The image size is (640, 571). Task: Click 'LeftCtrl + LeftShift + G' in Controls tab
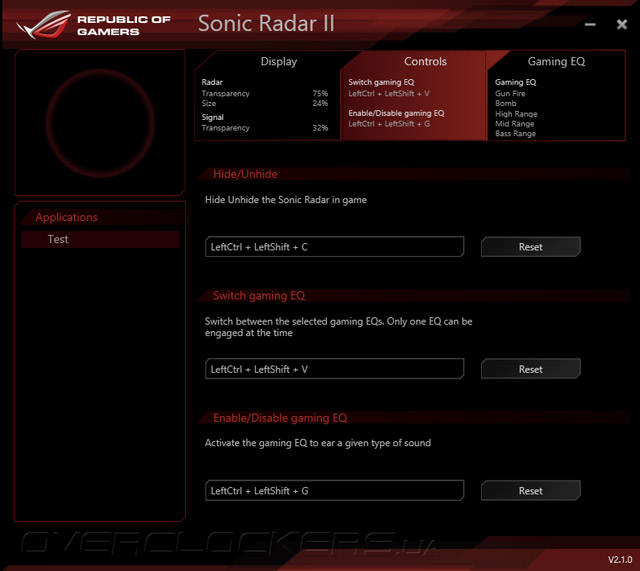(389, 124)
